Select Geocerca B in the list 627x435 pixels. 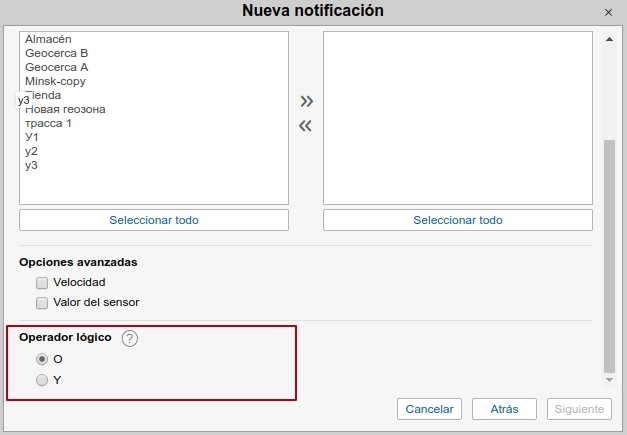[57, 53]
